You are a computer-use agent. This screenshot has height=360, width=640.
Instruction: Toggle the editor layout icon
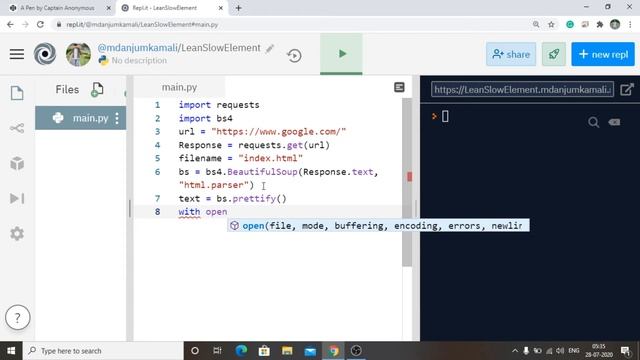click(399, 87)
